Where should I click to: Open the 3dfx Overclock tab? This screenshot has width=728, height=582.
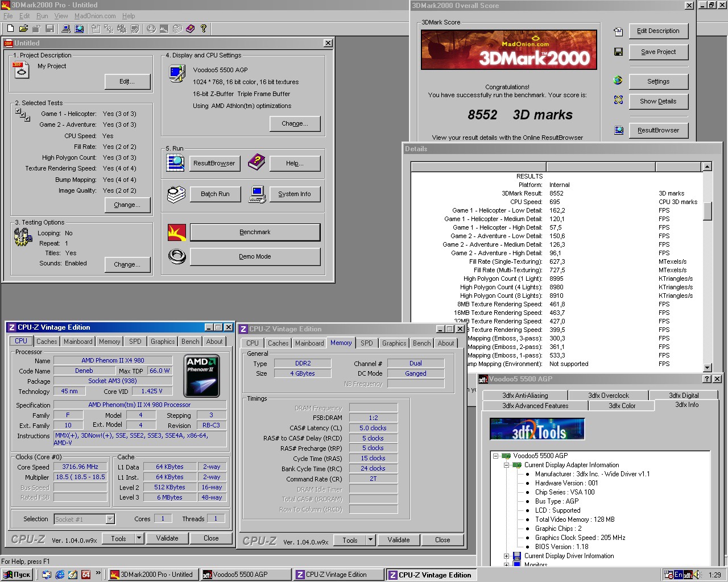point(608,396)
